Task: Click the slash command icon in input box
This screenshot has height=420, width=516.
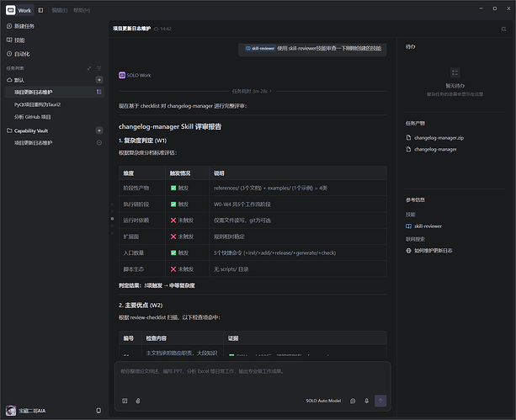Action: pos(125,401)
